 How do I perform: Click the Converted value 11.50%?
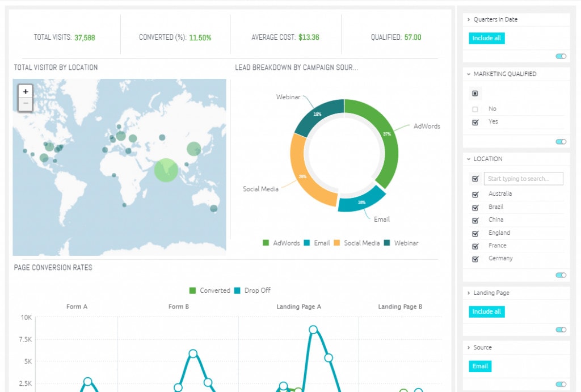[200, 38]
